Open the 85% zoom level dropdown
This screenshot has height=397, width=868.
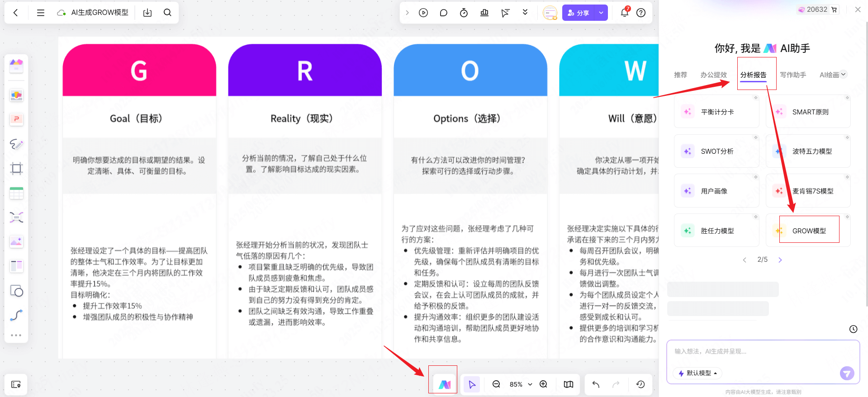pyautogui.click(x=521, y=384)
